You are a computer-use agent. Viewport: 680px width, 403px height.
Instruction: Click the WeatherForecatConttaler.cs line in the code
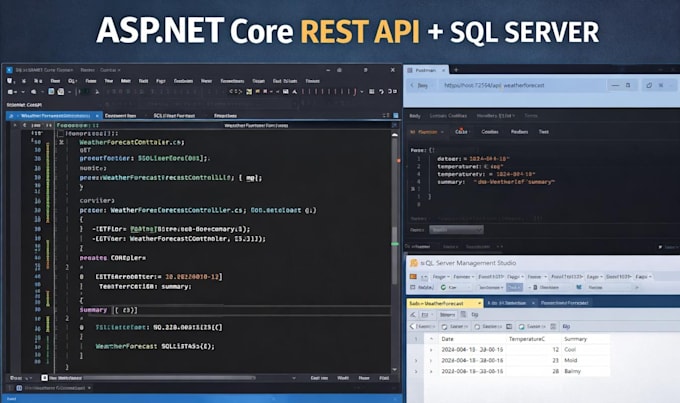[x=132, y=142]
